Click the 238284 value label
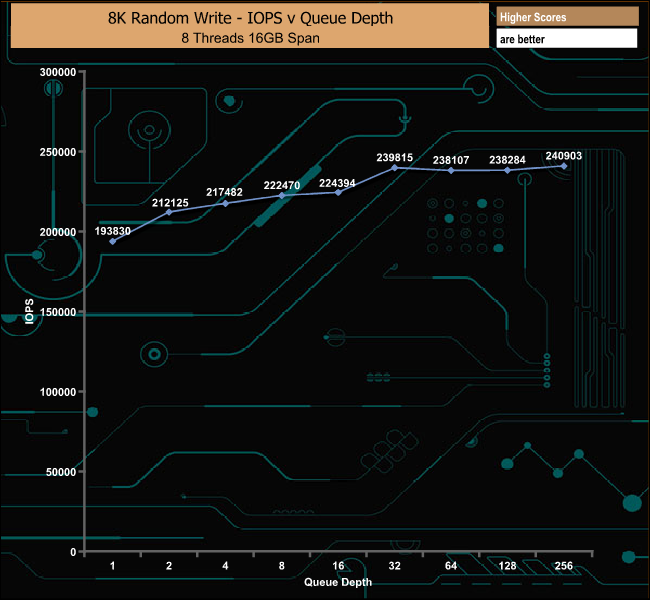 coord(508,159)
